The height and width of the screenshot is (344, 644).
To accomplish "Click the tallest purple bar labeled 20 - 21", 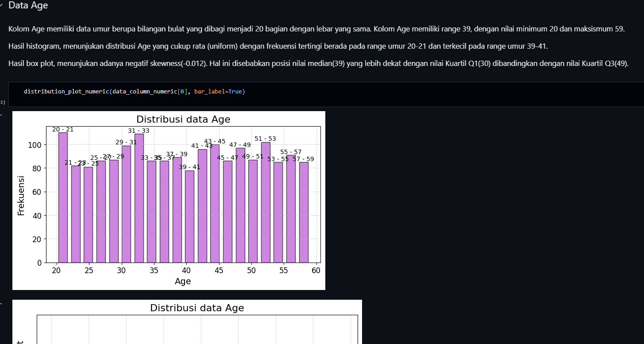I will coord(63,197).
